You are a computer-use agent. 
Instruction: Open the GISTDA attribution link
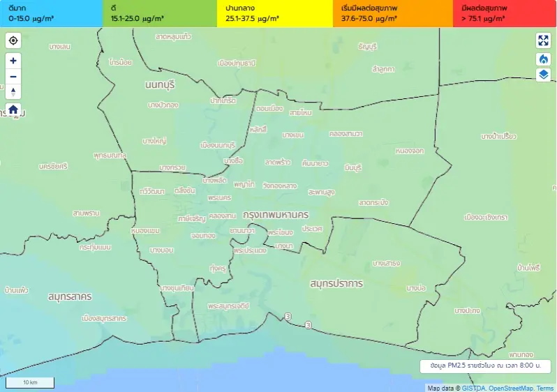(x=473, y=388)
